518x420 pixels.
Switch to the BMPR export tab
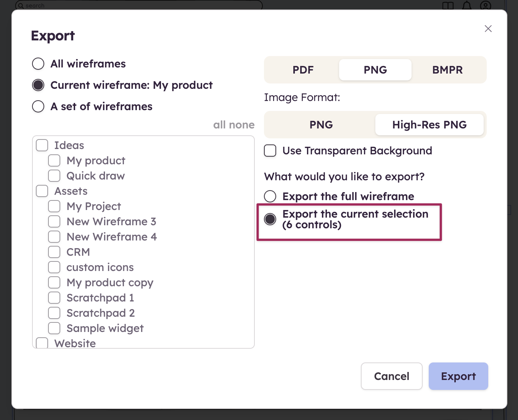click(x=447, y=70)
